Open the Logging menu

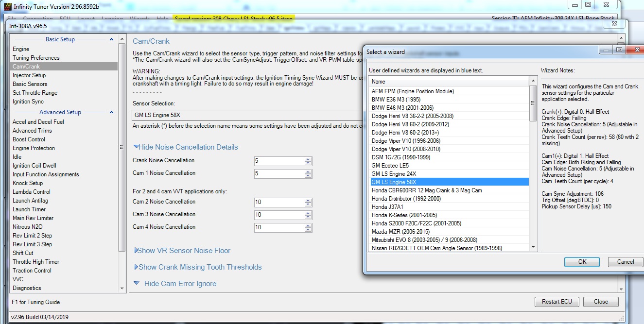coord(111,18)
